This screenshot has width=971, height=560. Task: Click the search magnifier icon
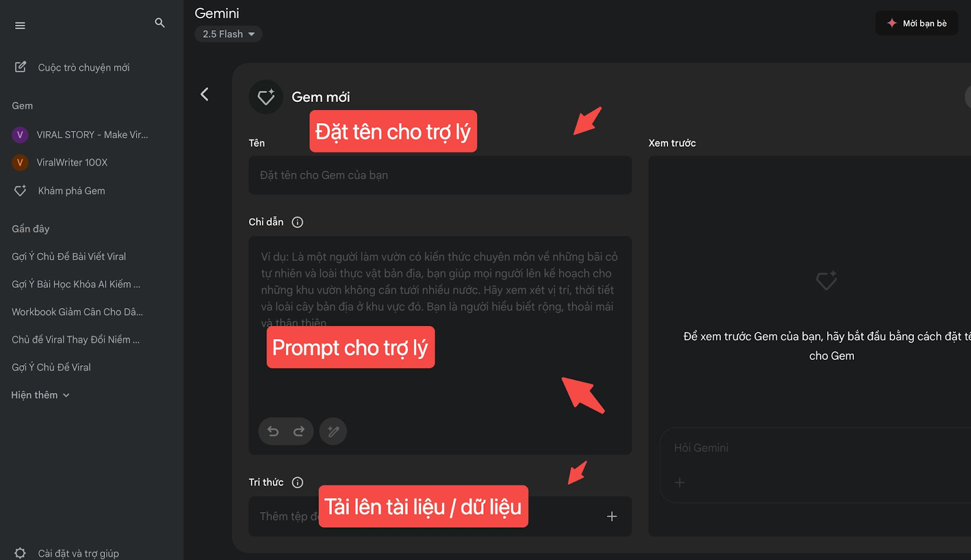click(160, 23)
